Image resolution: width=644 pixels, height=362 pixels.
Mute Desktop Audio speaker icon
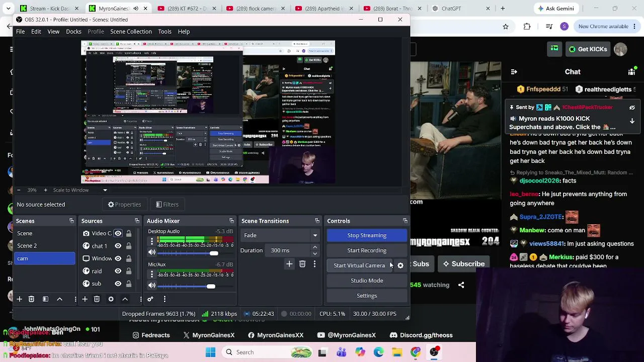click(152, 253)
